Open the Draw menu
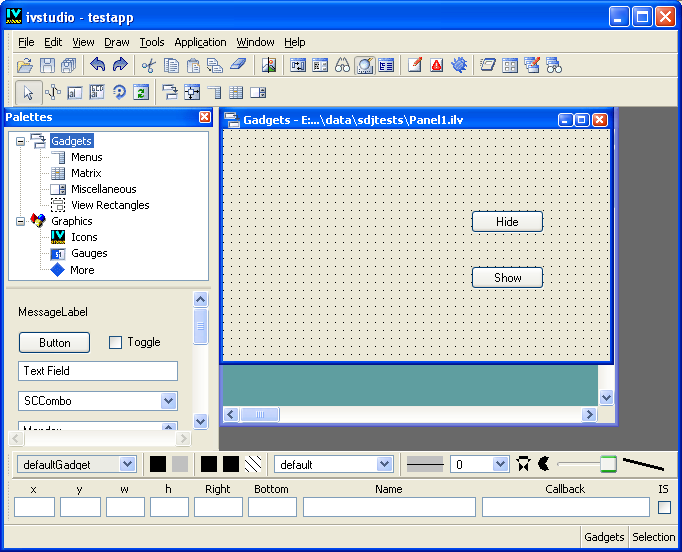682x552 pixels. (x=117, y=42)
